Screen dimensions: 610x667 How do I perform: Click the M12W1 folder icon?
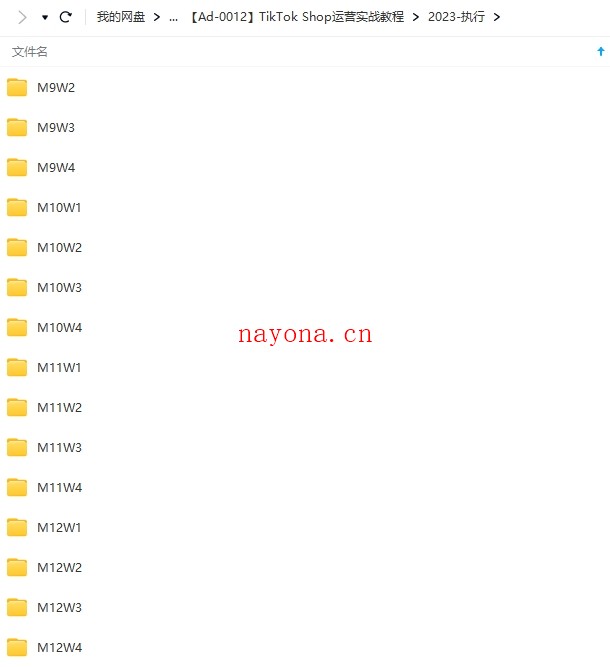click(x=17, y=527)
